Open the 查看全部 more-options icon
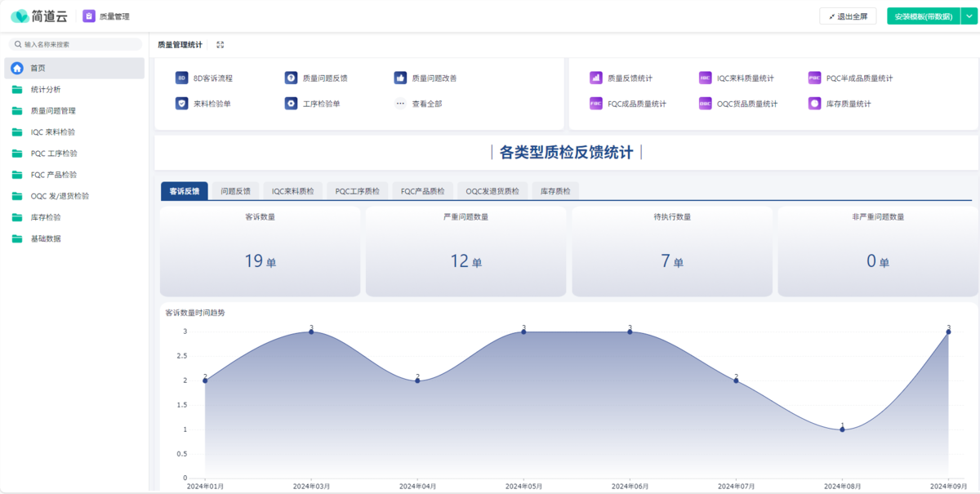The image size is (980, 494). coord(400,104)
